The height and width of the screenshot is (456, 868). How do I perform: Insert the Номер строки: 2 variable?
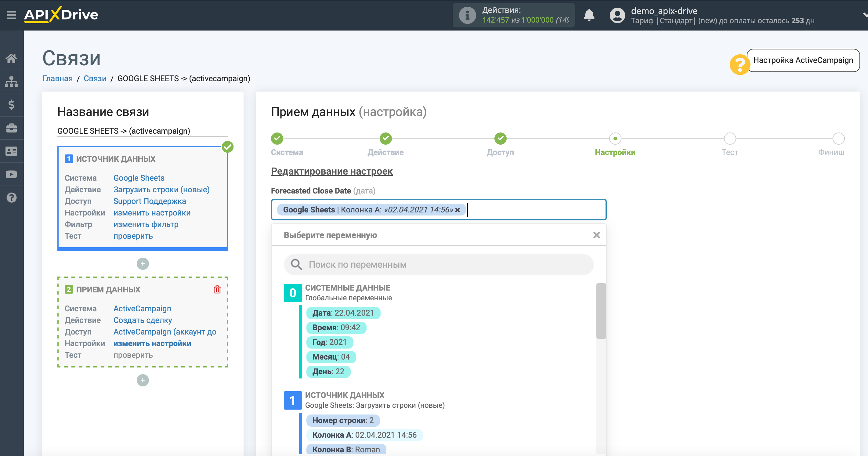point(343,421)
